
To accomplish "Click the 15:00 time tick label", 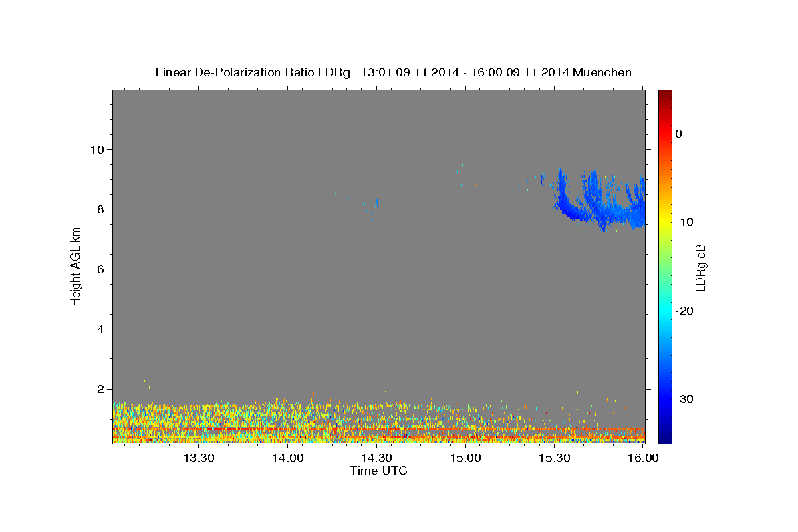I will click(x=465, y=458).
